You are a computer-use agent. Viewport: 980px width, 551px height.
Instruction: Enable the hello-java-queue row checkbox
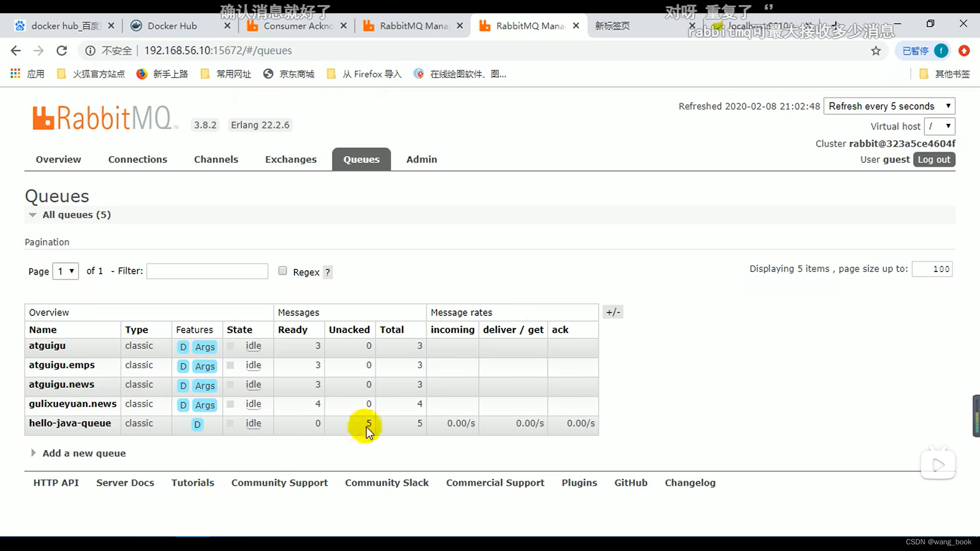pyautogui.click(x=230, y=423)
